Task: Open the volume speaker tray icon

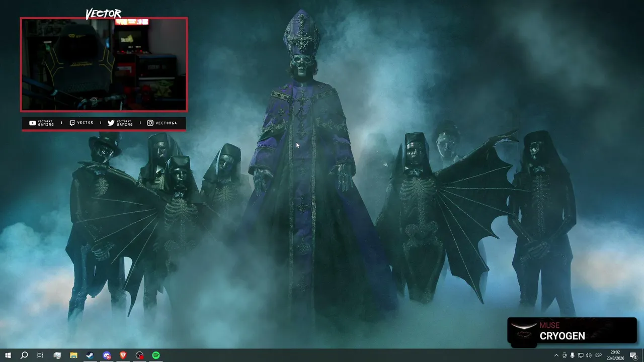Action: pyautogui.click(x=588, y=355)
